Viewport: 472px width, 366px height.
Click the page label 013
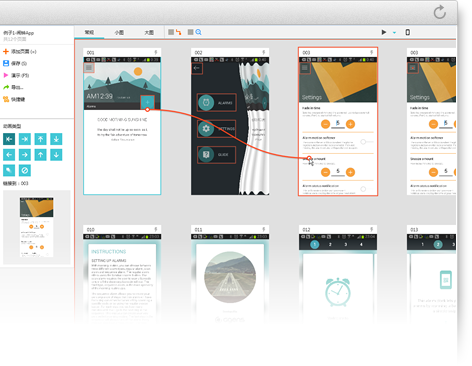tap(414, 230)
